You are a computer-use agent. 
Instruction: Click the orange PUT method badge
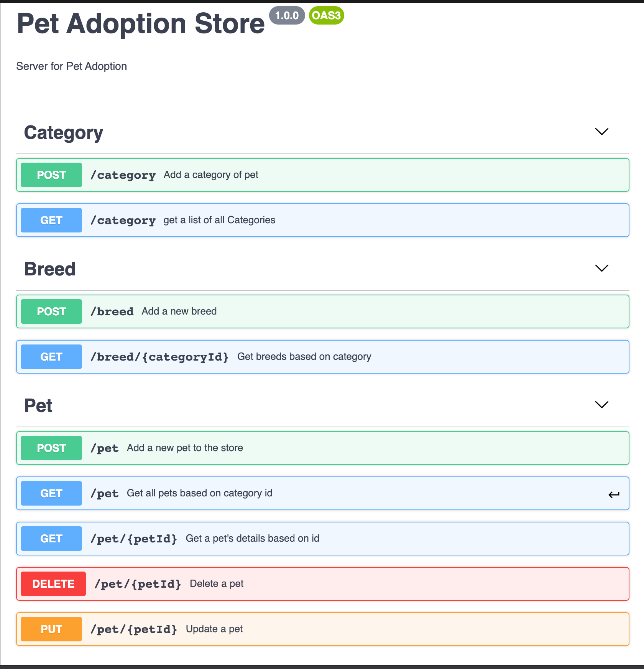[x=51, y=629]
